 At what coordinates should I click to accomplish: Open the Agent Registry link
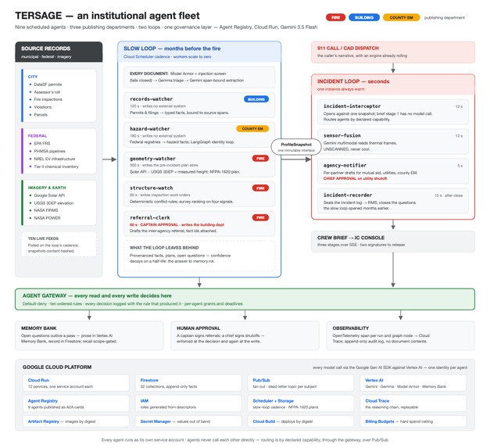coord(43,401)
